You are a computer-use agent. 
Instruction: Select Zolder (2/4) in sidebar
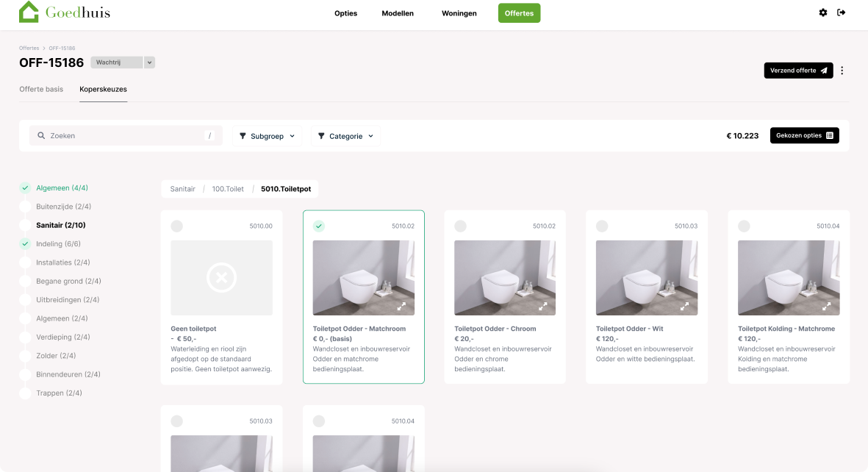coord(56,356)
